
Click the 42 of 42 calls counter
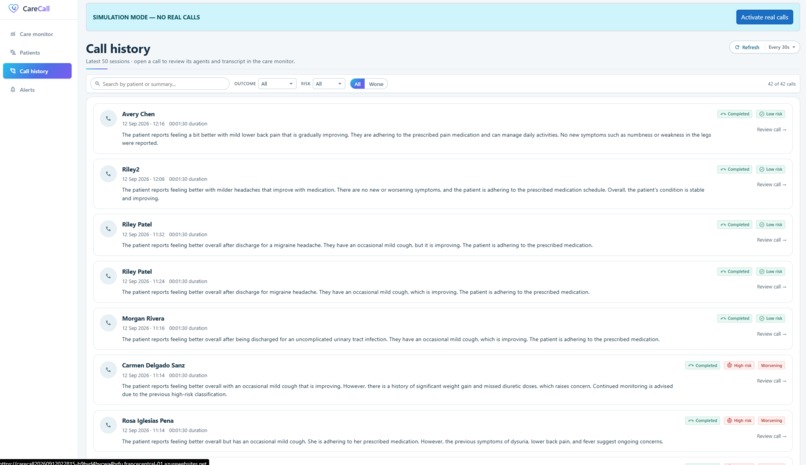(x=781, y=84)
